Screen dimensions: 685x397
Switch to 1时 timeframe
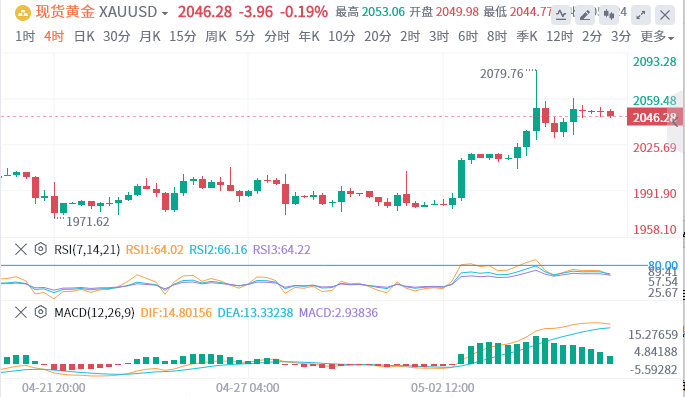[x=25, y=37]
